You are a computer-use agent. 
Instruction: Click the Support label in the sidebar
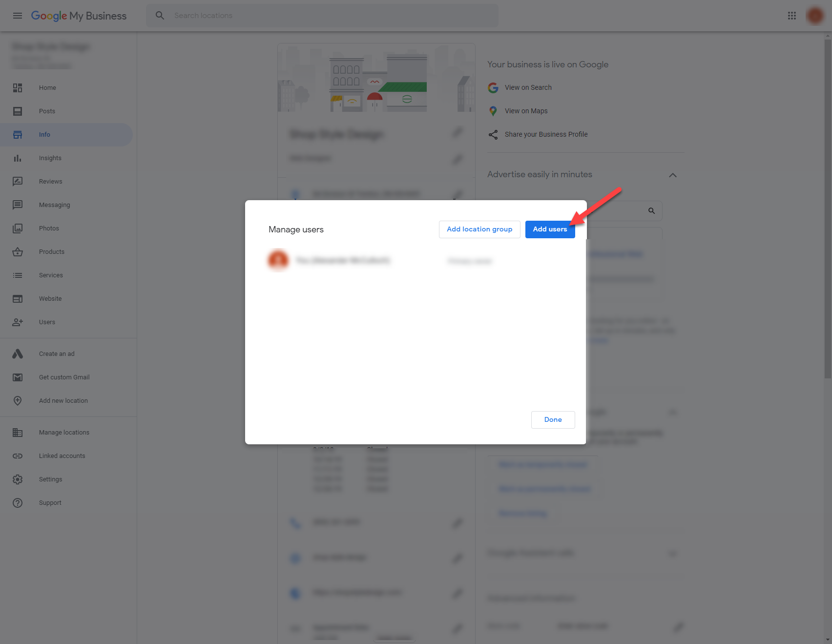50,503
